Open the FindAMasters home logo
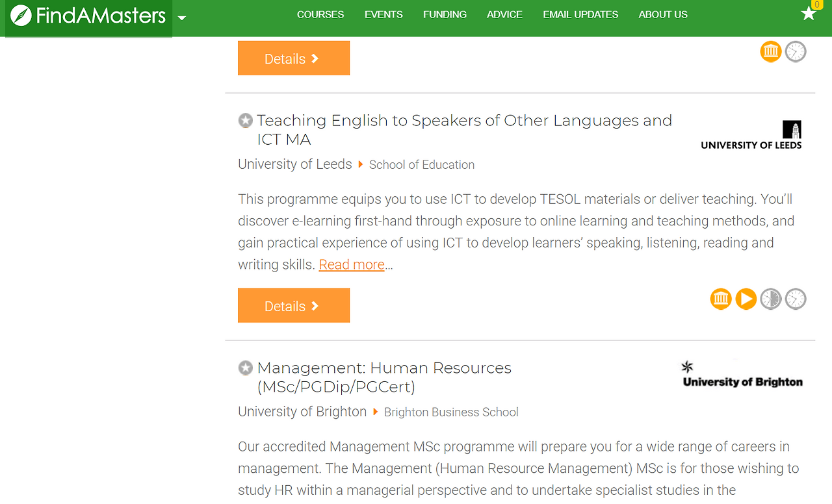The image size is (832, 504). click(x=88, y=15)
